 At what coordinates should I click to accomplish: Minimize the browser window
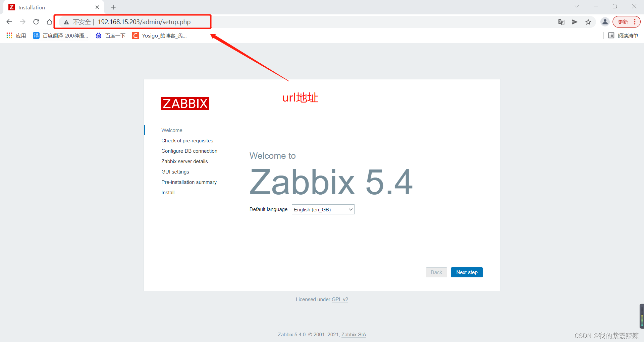tap(596, 6)
